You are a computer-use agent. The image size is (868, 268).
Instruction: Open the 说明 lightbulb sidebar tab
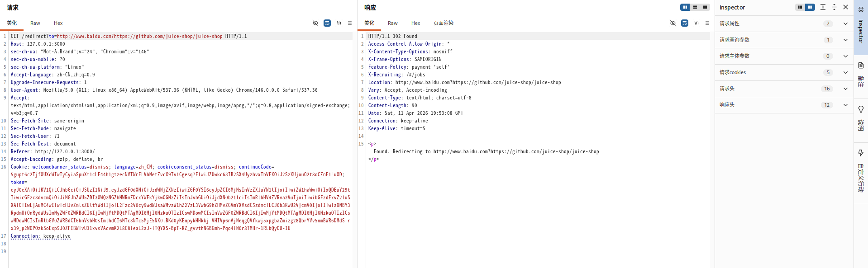pos(861,118)
